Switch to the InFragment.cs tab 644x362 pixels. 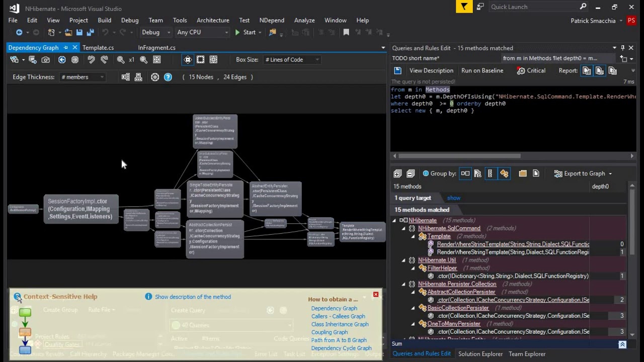click(x=156, y=47)
